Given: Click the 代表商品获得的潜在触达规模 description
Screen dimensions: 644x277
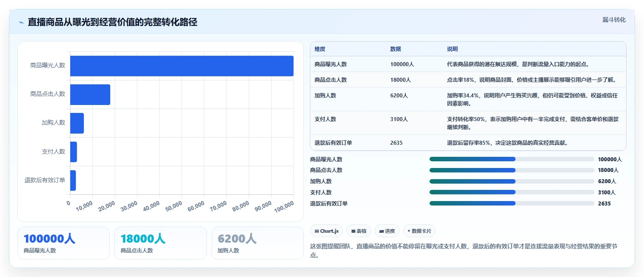Looking at the screenshot, I should point(519,64).
